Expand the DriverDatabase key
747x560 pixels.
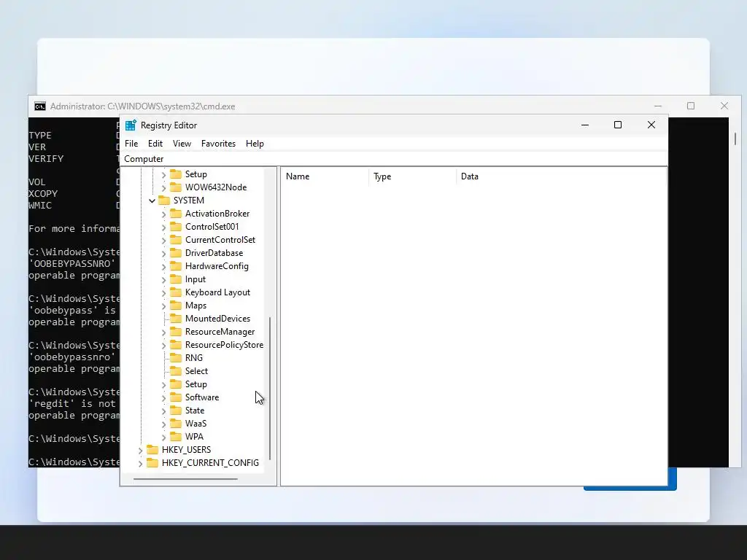163,253
